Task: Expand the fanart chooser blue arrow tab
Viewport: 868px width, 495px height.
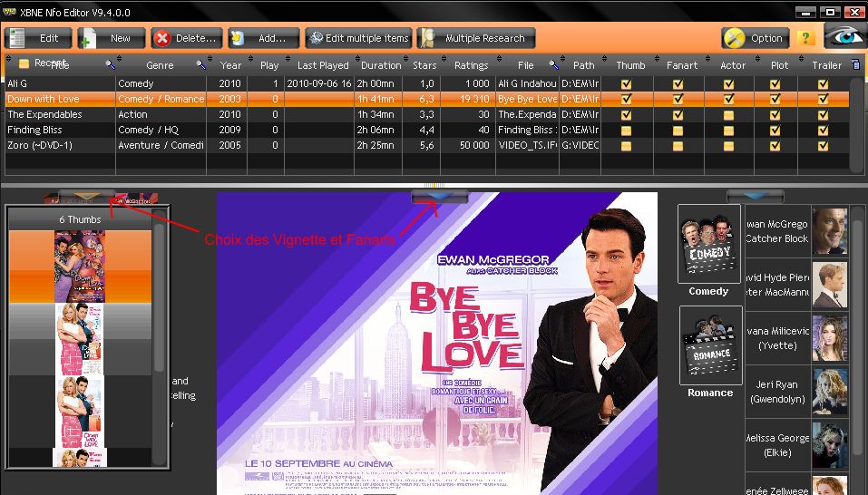Action: tap(440, 197)
